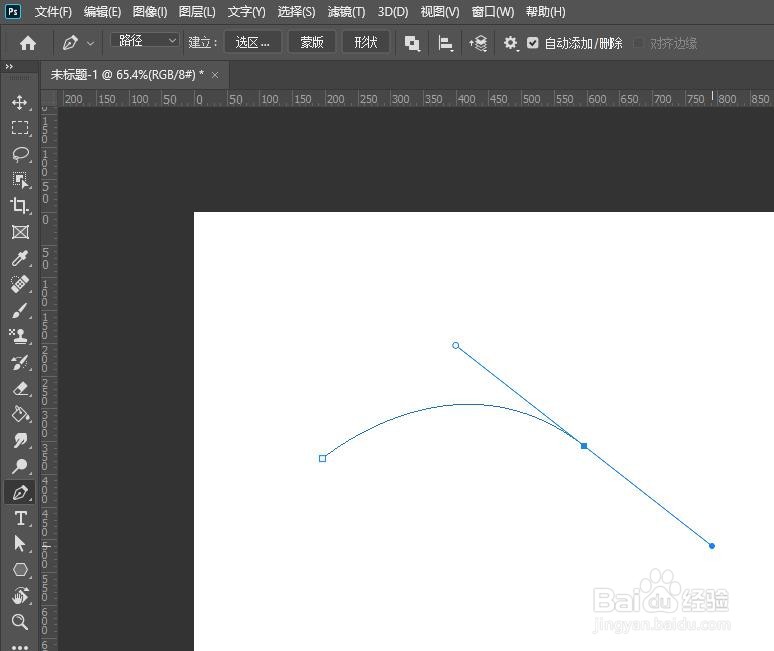Open the 3D(D) menu
Viewport: 774px width, 651px height.
coord(393,11)
